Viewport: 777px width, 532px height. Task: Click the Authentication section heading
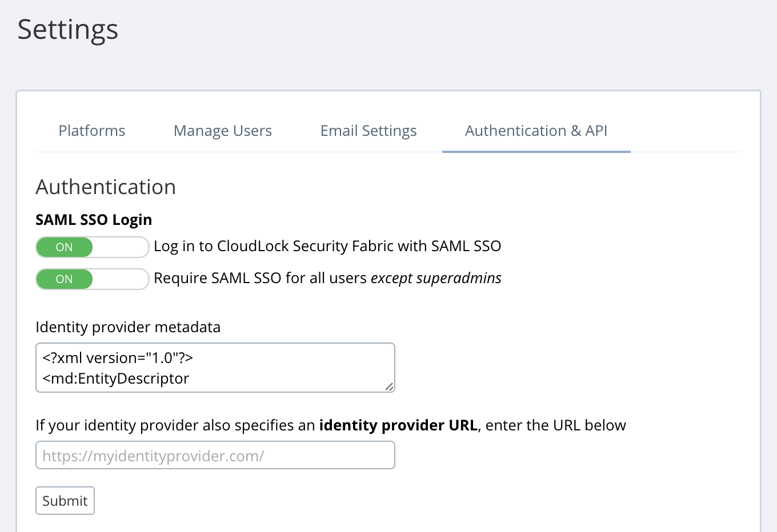click(106, 187)
